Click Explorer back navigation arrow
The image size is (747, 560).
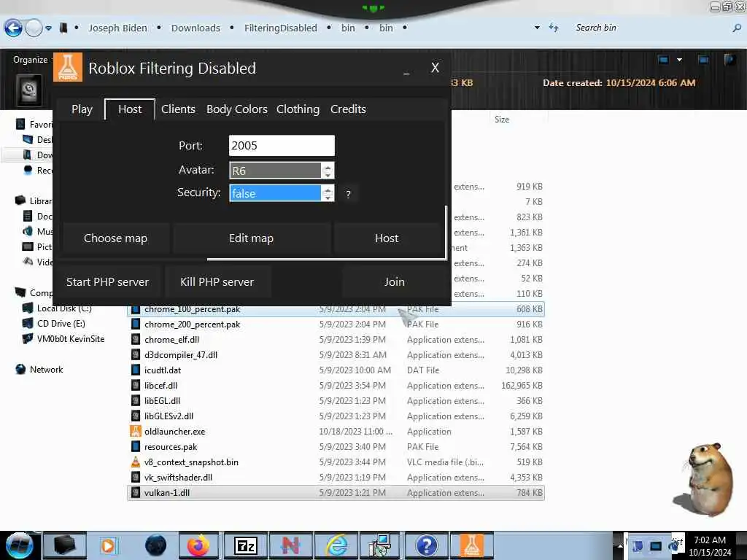tap(13, 28)
